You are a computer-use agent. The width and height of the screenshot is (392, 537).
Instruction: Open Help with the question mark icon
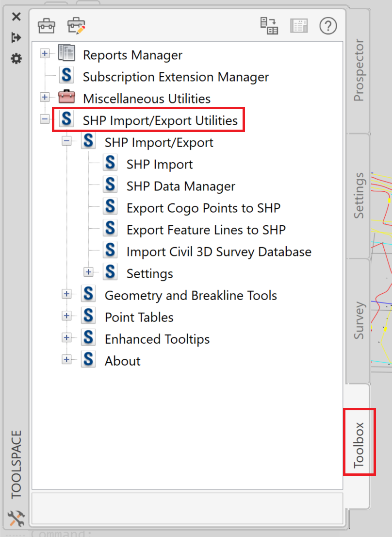(x=328, y=26)
